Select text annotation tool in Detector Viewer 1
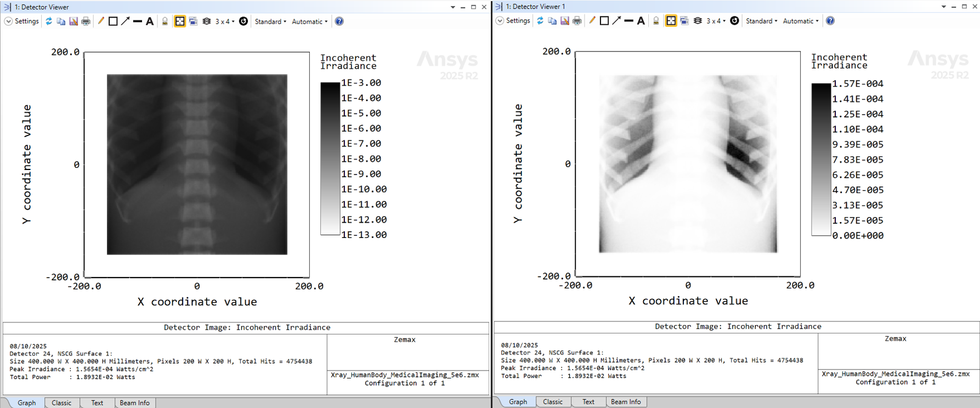980x408 pixels. click(x=641, y=21)
